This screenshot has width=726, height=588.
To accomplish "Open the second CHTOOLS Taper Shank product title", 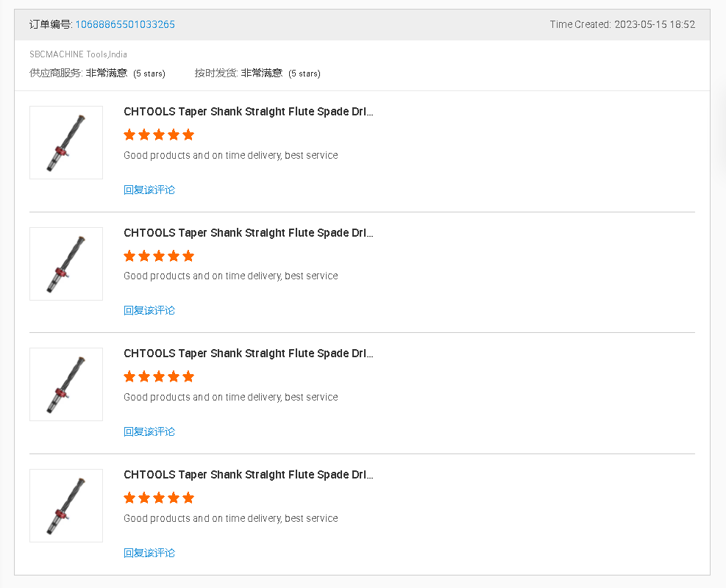I will 248,233.
